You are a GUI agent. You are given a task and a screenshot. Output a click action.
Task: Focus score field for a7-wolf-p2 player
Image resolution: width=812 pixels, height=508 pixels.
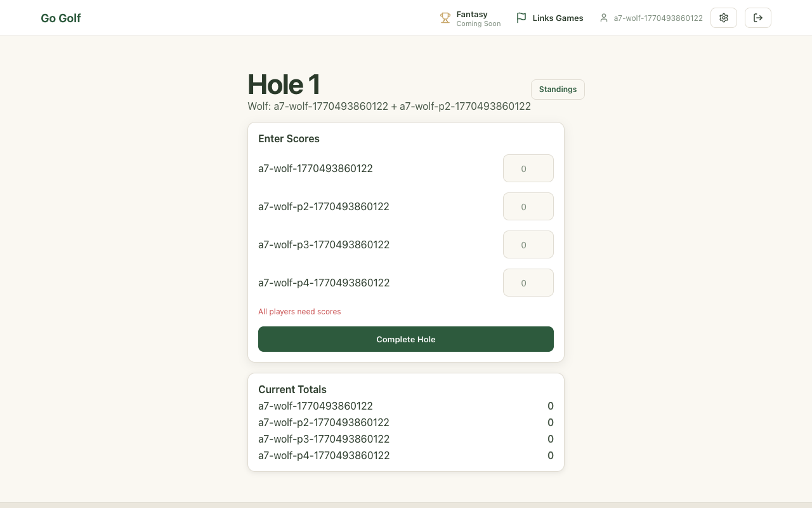click(x=528, y=207)
